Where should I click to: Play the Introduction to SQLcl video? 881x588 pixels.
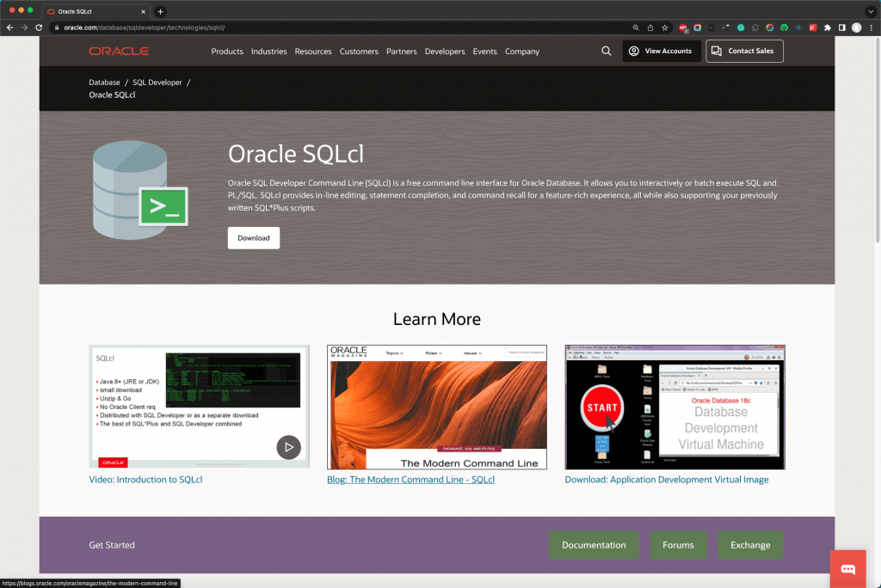point(289,447)
